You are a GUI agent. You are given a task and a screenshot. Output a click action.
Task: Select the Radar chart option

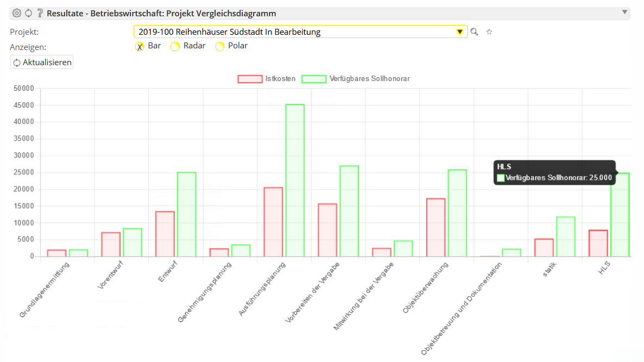[175, 46]
